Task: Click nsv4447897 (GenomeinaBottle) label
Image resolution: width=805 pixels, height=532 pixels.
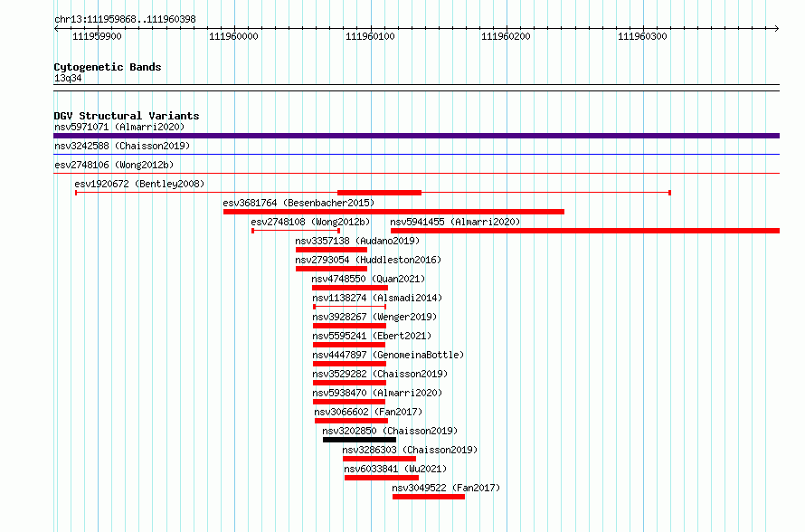Action: pos(388,355)
